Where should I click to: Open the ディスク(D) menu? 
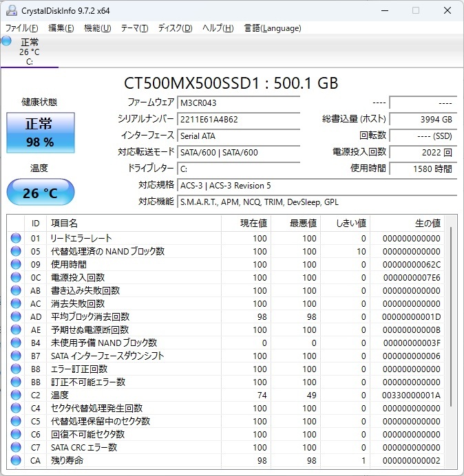point(175,28)
